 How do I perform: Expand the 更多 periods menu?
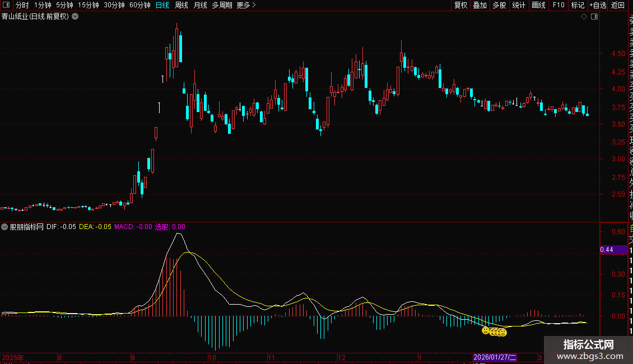(x=246, y=6)
